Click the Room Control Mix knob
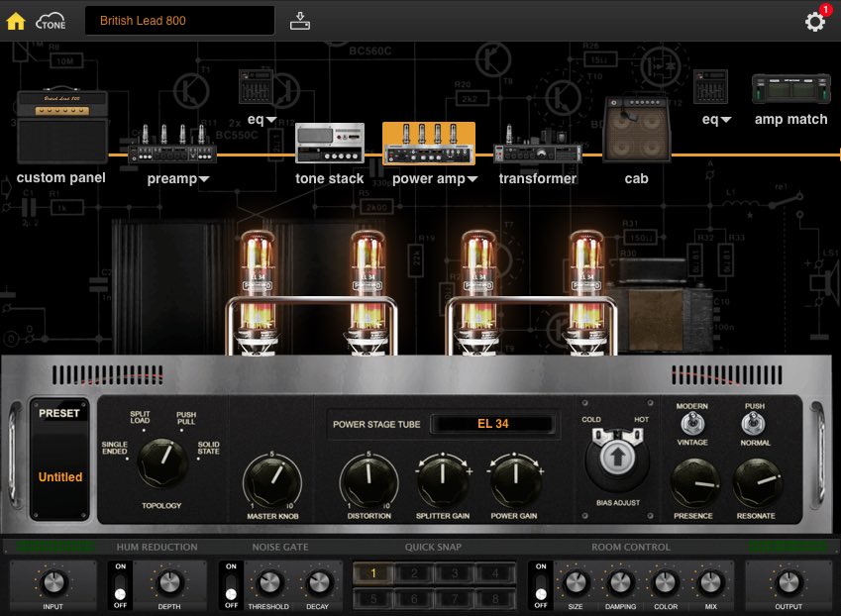The height and width of the screenshot is (616, 841). coord(710,582)
